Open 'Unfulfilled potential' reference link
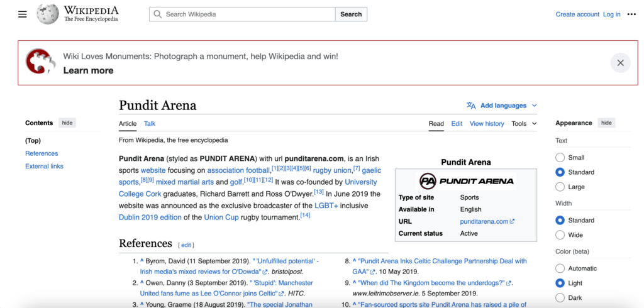 pos(229,266)
